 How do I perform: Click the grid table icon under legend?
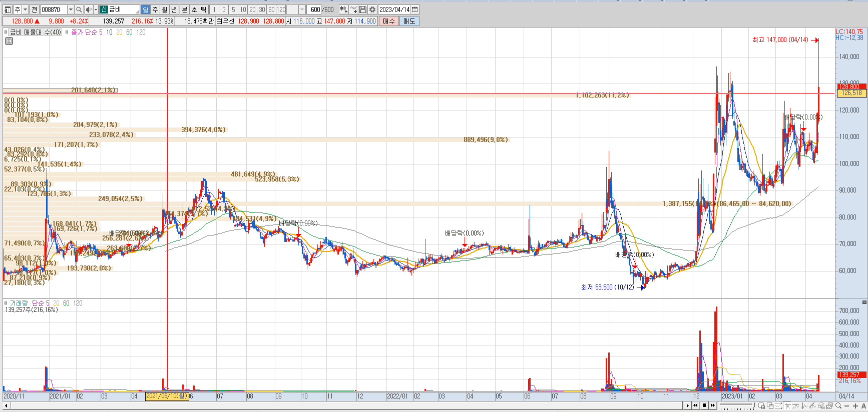pos(9,41)
